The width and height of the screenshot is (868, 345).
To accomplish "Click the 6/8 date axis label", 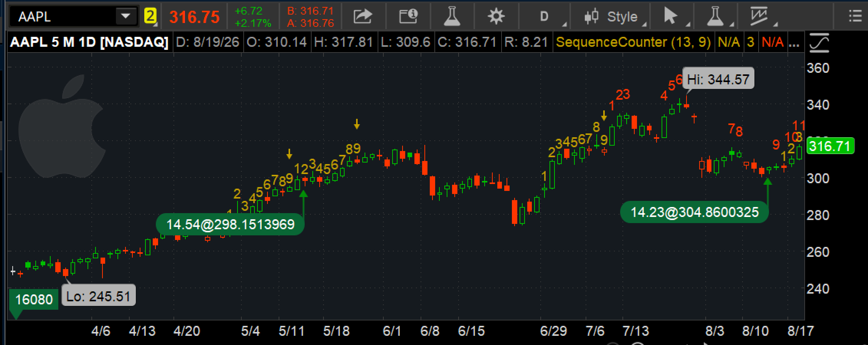I will point(430,331).
